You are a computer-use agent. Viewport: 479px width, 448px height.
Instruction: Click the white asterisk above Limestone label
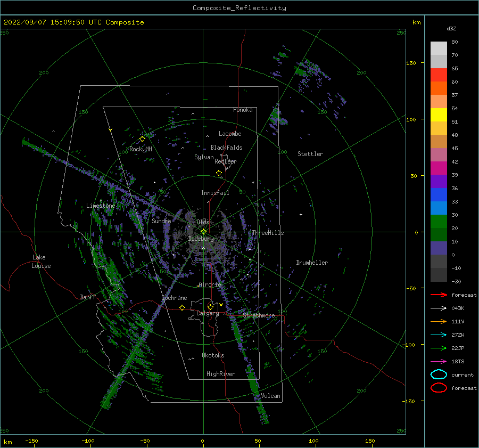click(101, 201)
